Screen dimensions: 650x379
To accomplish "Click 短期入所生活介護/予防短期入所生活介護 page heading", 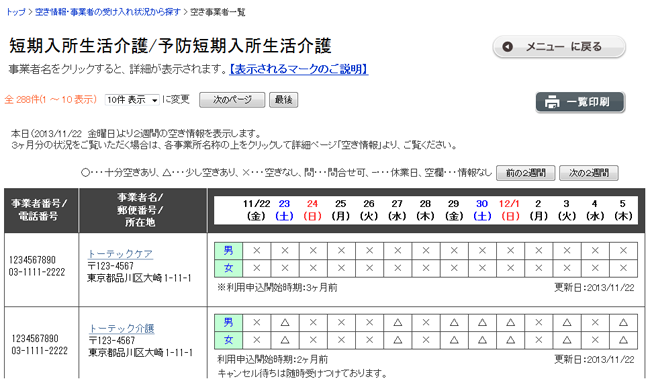I will [x=170, y=46].
